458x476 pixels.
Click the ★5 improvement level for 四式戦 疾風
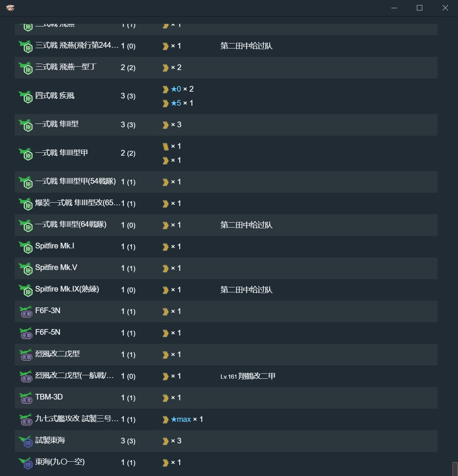[x=176, y=103]
